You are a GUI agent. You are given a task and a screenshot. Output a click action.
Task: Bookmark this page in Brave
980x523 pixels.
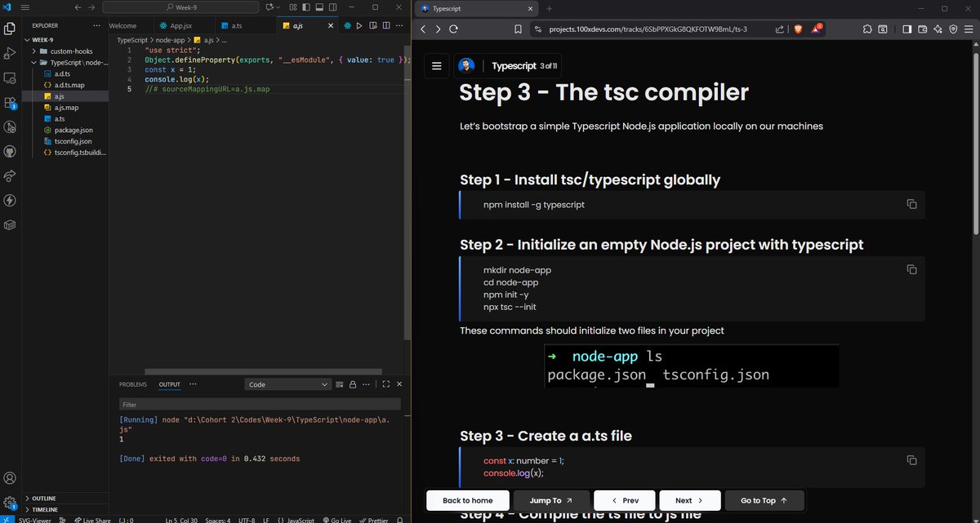coord(518,29)
